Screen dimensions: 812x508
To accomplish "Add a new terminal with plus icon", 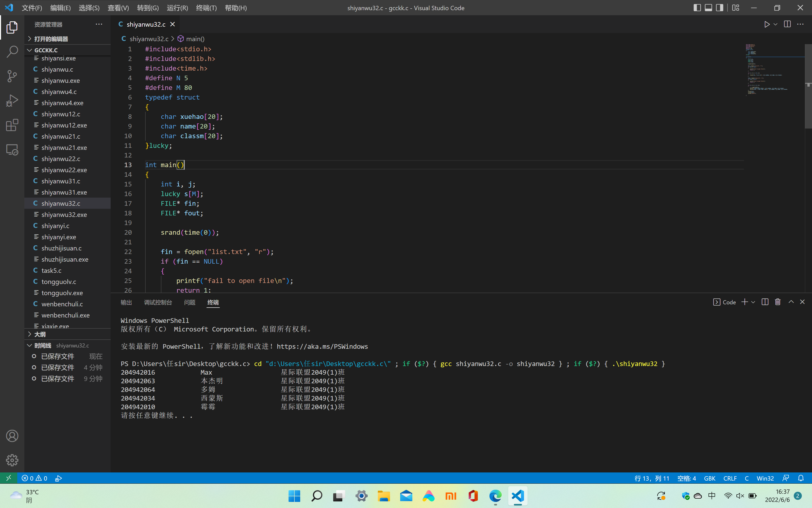I will point(745,302).
